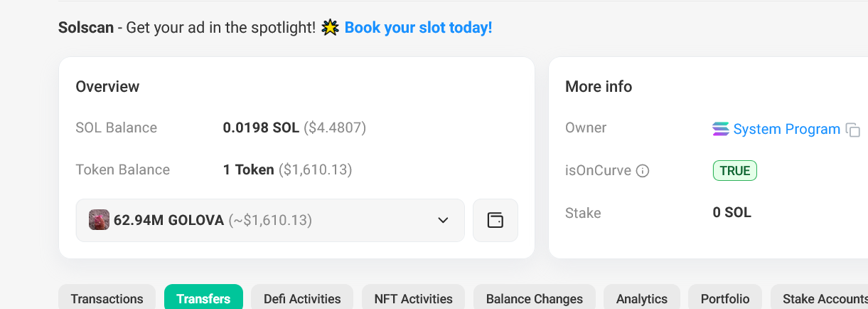Viewport: 868px width, 309px height.
Task: Open the Defi Activities tab
Action: pyautogui.click(x=302, y=298)
